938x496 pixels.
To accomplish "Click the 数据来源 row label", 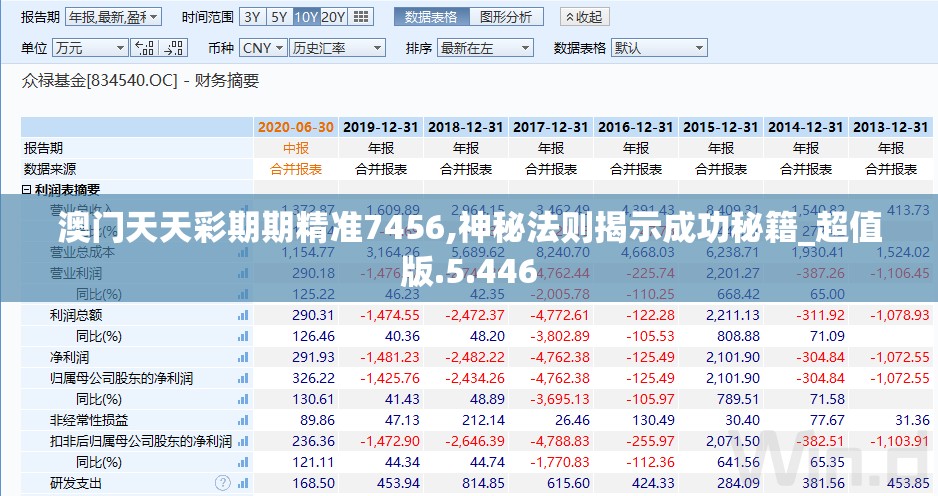I will pyautogui.click(x=50, y=169).
